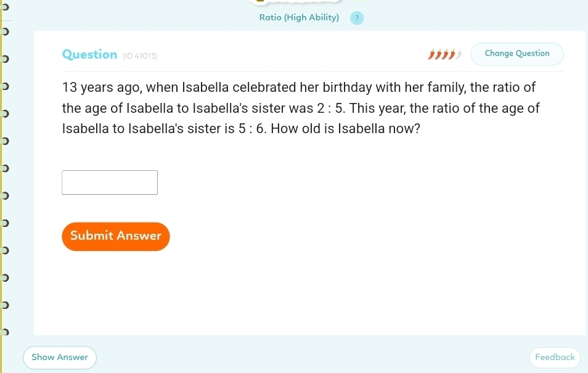Click the fourth red chili icon
Image resolution: width=588 pixels, height=373 pixels.
point(452,54)
